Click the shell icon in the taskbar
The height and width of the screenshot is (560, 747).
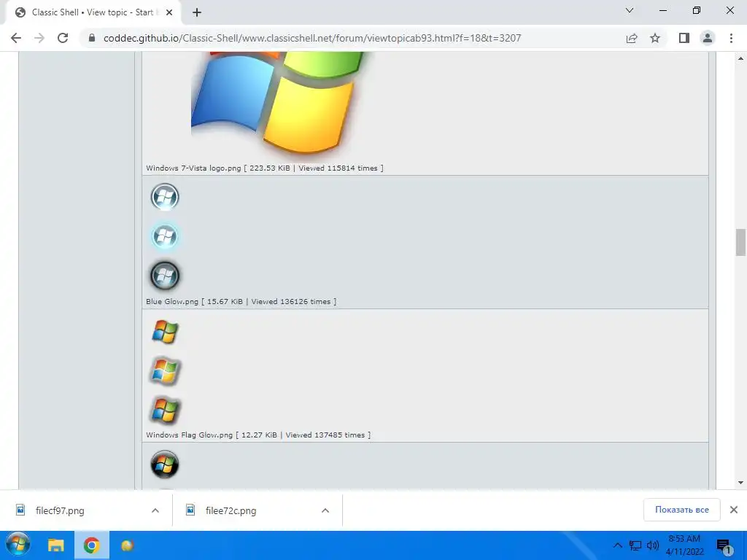[127, 545]
